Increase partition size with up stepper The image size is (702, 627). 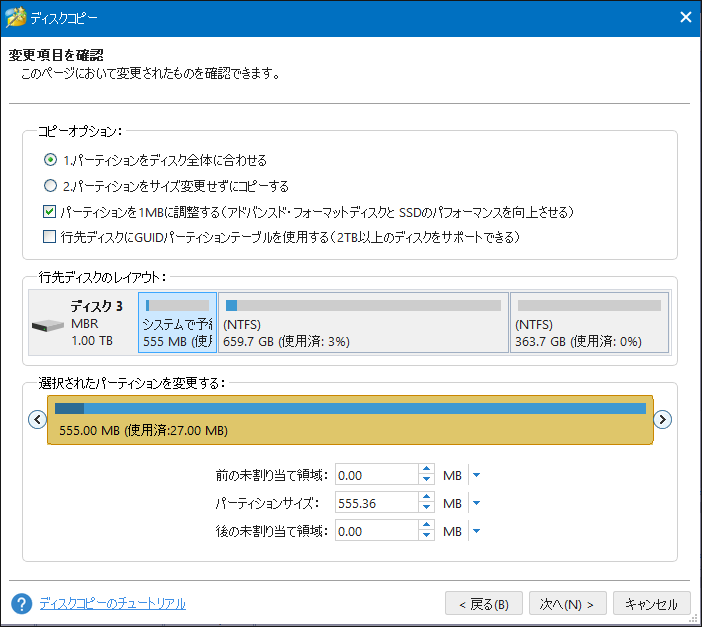click(426, 498)
